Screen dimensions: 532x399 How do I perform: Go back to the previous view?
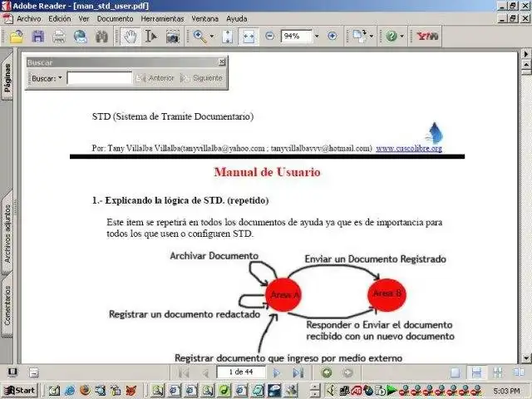coord(327,373)
